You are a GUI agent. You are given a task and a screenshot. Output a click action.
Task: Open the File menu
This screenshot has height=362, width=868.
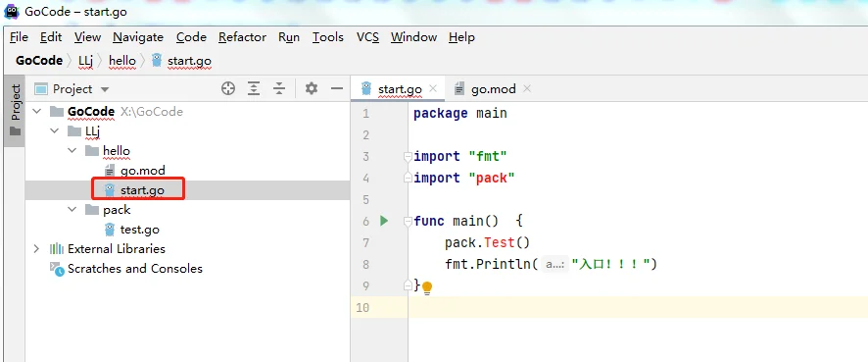pyautogui.click(x=19, y=37)
